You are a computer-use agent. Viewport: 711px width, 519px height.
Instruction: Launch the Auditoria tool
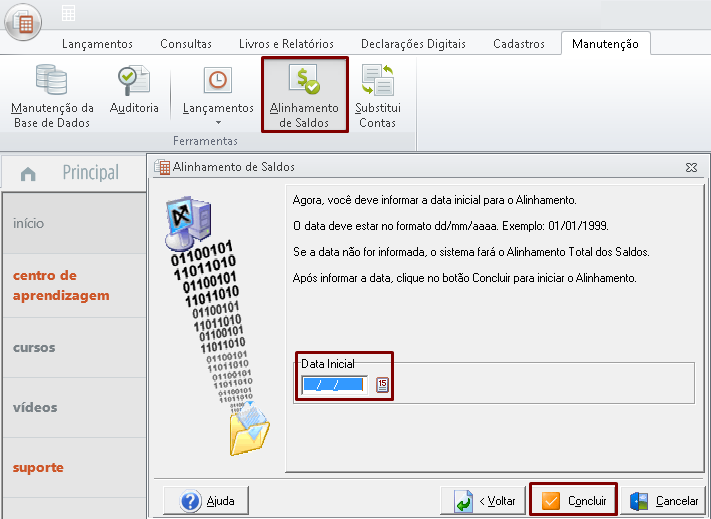[134, 89]
